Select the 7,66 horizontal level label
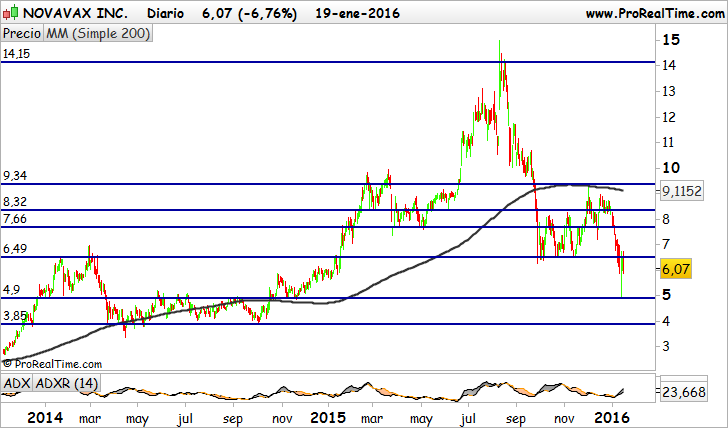The height and width of the screenshot is (428, 728). 15,219
